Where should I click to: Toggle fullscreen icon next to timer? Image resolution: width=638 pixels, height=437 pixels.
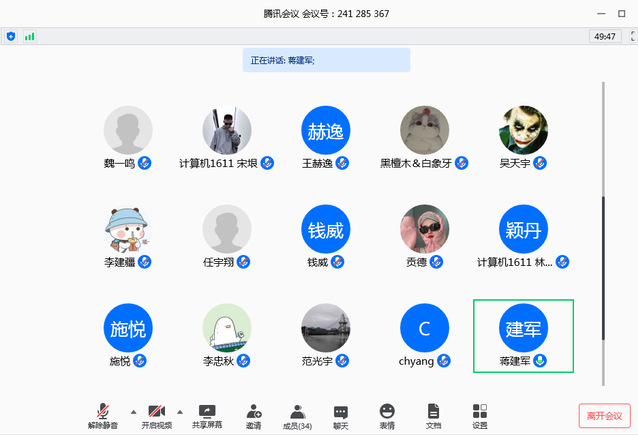coord(634,37)
